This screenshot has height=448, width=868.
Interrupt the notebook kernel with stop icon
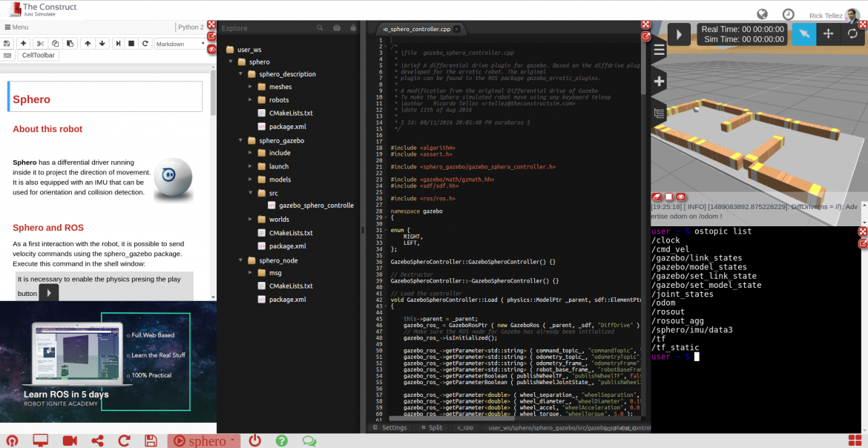(131, 43)
